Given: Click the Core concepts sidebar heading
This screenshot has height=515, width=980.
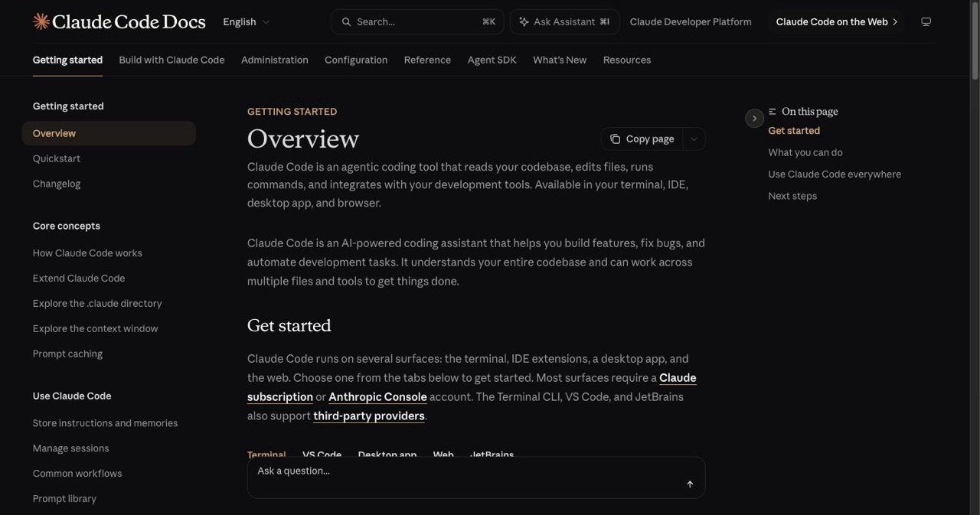Looking at the screenshot, I should pyautogui.click(x=67, y=226).
